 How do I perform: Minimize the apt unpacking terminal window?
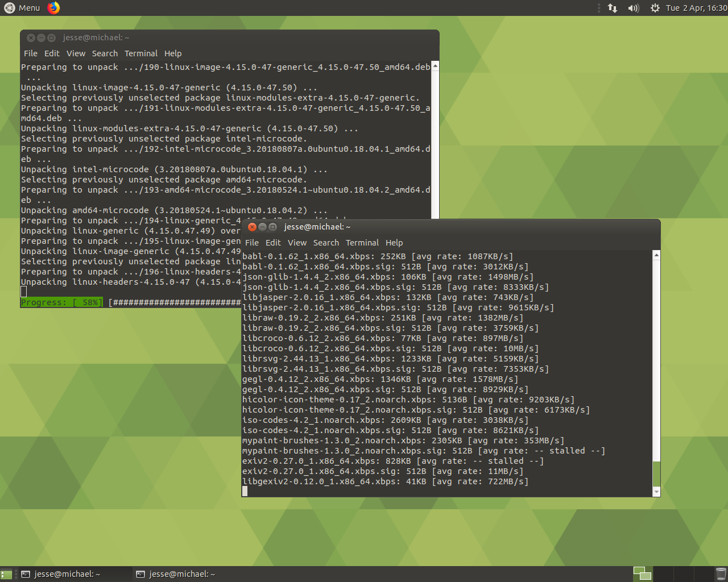point(41,38)
